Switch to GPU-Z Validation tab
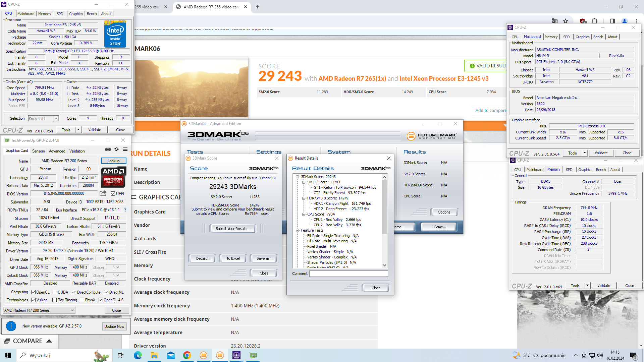This screenshot has height=362, width=644. pyautogui.click(x=77, y=151)
